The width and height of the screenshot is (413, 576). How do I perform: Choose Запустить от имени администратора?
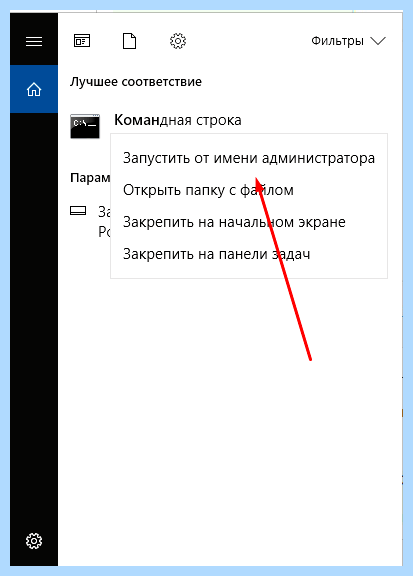point(249,158)
